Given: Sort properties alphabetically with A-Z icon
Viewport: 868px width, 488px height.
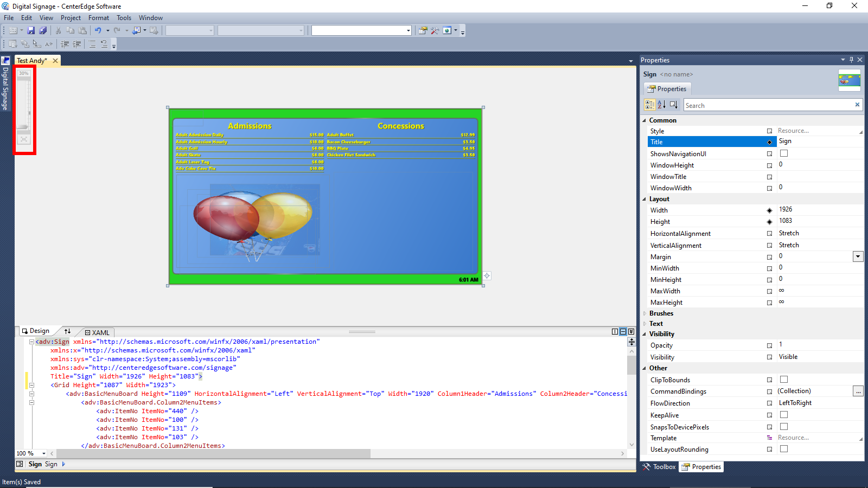Looking at the screenshot, I should tap(661, 105).
